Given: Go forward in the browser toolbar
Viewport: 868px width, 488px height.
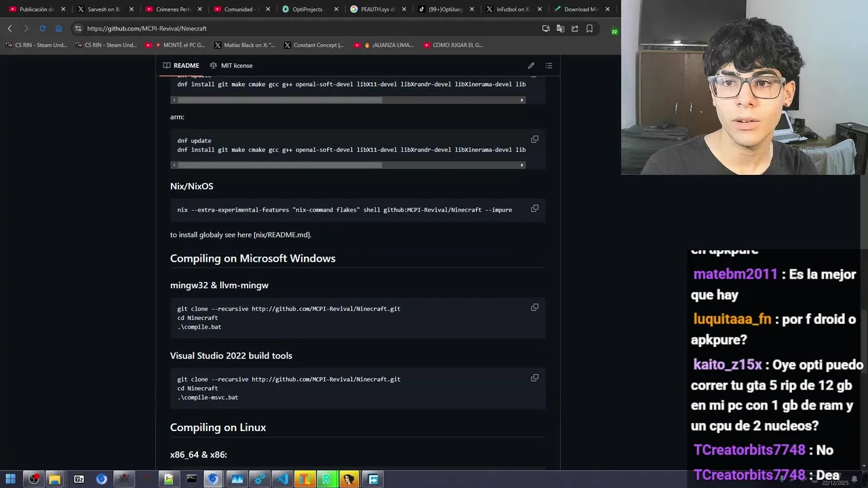Looking at the screenshot, I should click(x=26, y=28).
